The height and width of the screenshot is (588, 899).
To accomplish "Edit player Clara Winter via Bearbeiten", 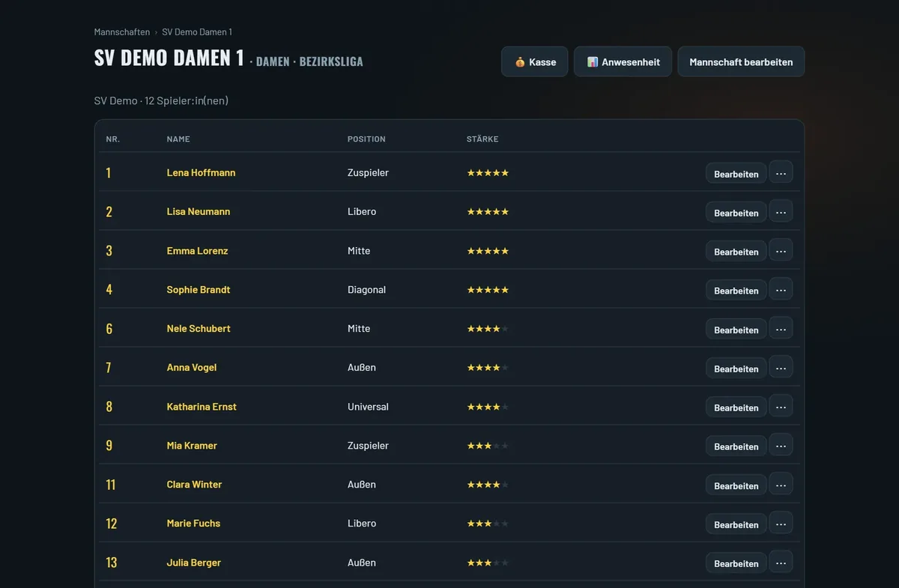I will (x=736, y=485).
